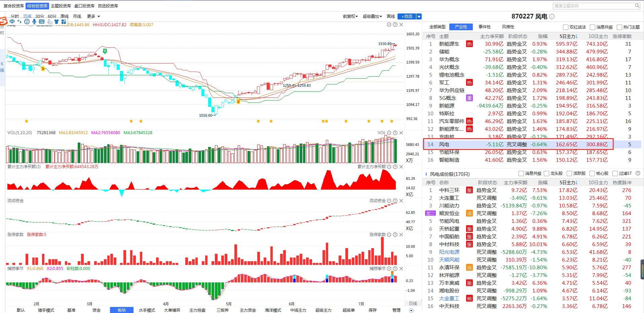The image size is (644, 313).
Task: Click in the 搜索主题名称 search field
Action: pyautogui.click(x=593, y=6)
